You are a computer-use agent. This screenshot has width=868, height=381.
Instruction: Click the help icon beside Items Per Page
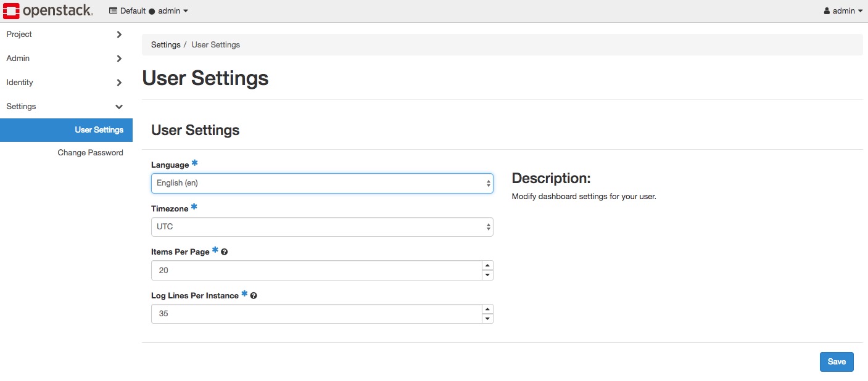click(x=225, y=252)
